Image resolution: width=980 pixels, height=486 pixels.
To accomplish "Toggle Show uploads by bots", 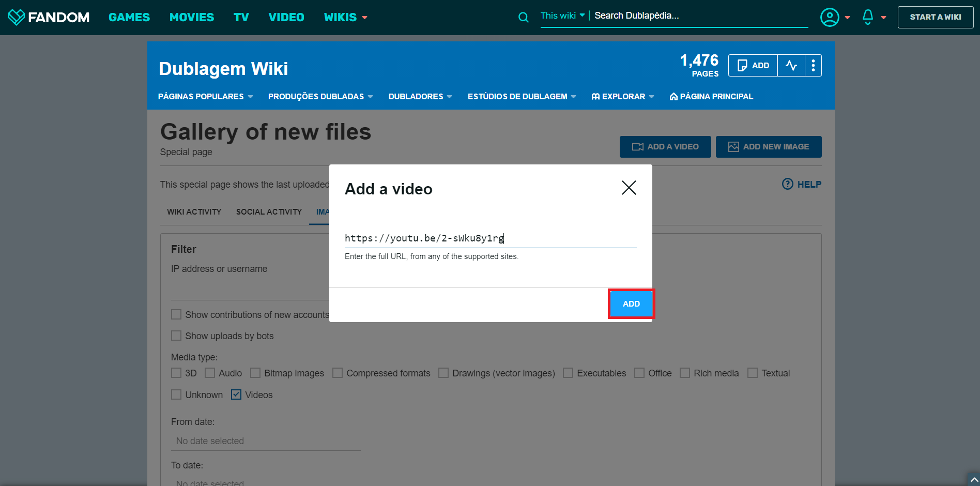I will [176, 336].
